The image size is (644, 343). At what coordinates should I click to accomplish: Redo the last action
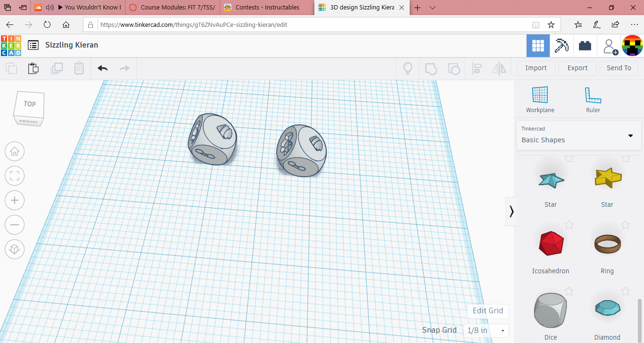pyautogui.click(x=124, y=68)
